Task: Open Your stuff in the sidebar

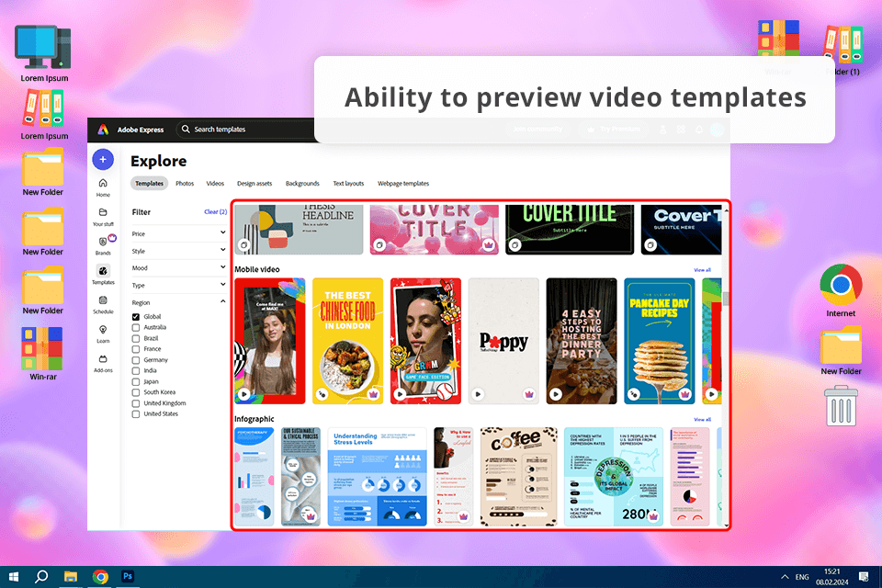Action: click(103, 217)
